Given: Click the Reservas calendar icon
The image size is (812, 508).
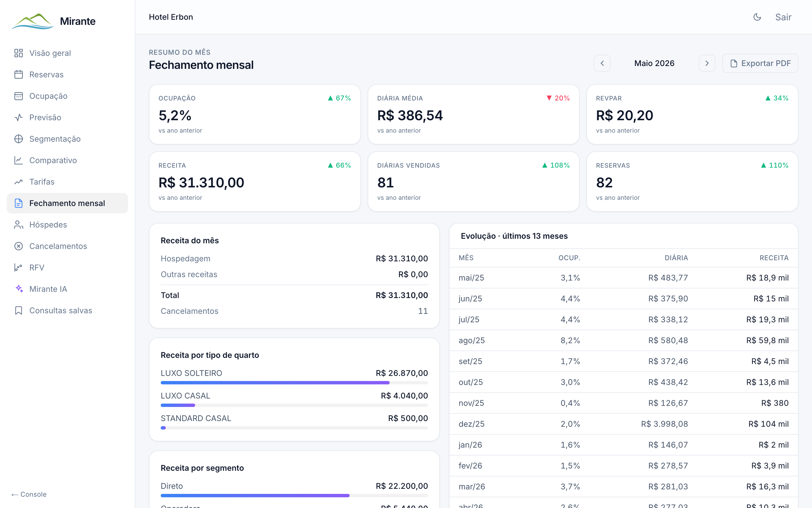Looking at the screenshot, I should click(x=18, y=75).
